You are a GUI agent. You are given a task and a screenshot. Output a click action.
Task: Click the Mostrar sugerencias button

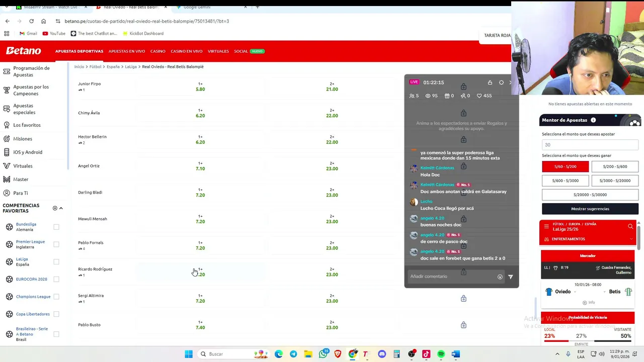click(x=590, y=209)
